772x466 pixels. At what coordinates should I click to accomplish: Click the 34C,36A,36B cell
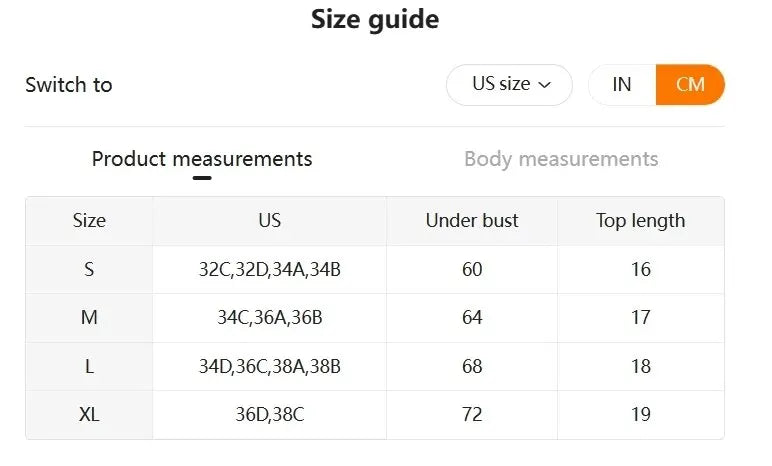[x=269, y=318]
